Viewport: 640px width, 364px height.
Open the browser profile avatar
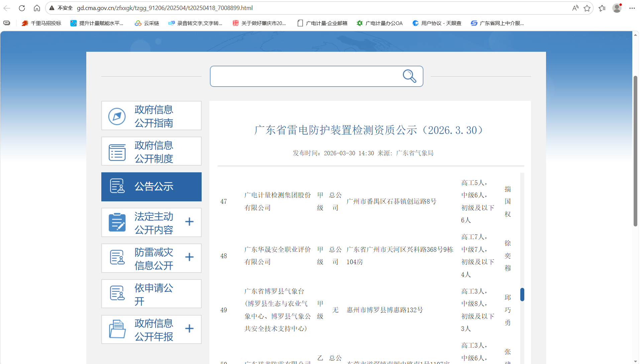(617, 8)
